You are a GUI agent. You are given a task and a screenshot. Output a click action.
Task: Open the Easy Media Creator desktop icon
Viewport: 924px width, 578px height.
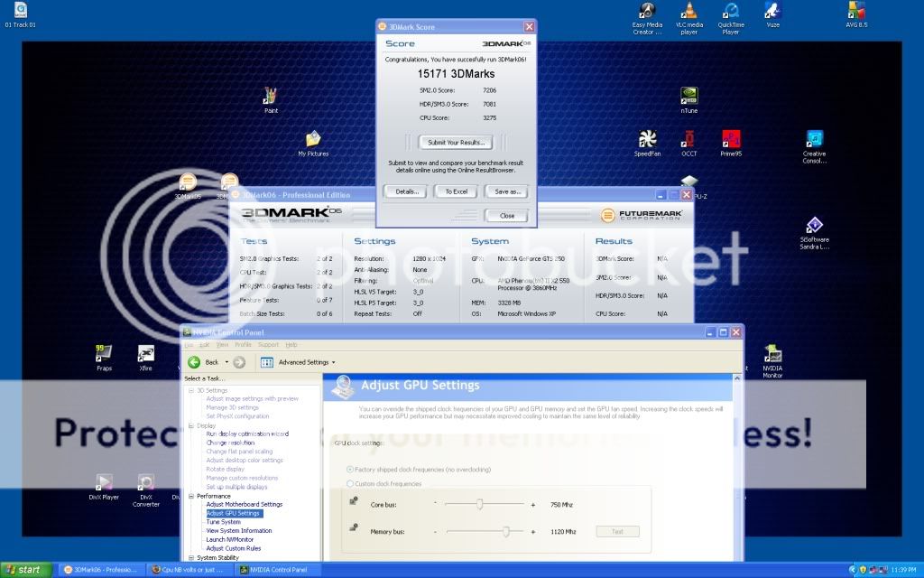click(x=647, y=18)
